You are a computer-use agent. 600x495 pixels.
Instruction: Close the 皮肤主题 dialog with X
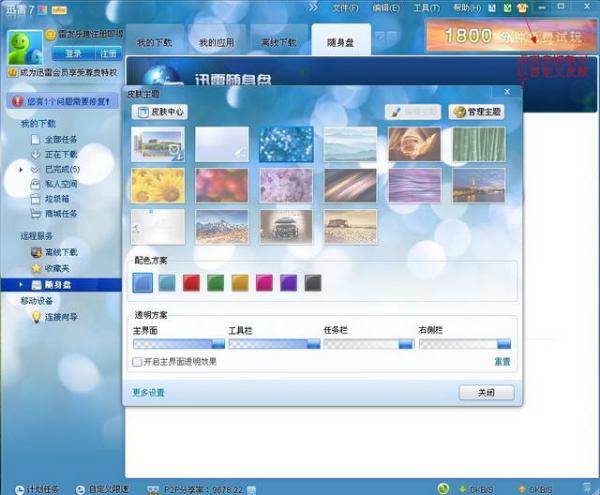click(x=507, y=92)
